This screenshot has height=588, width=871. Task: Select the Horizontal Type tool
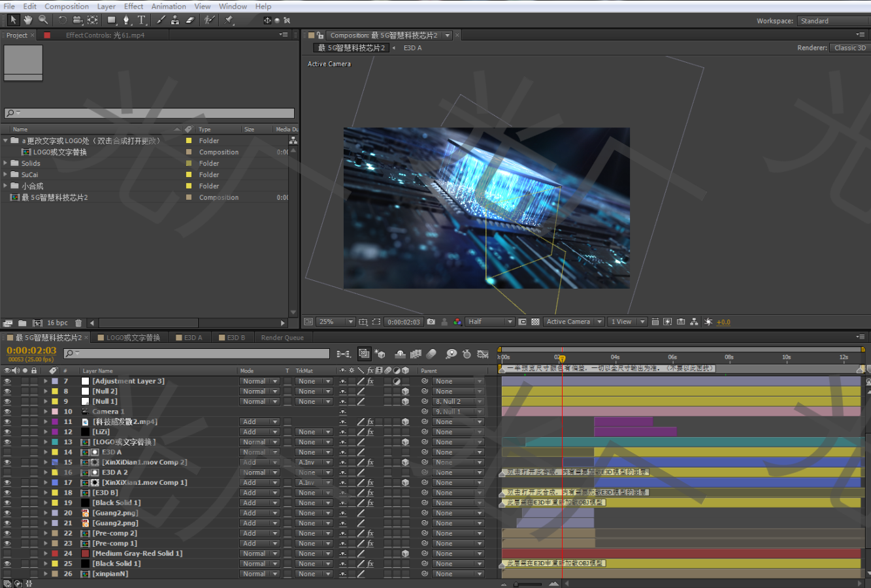(x=142, y=20)
